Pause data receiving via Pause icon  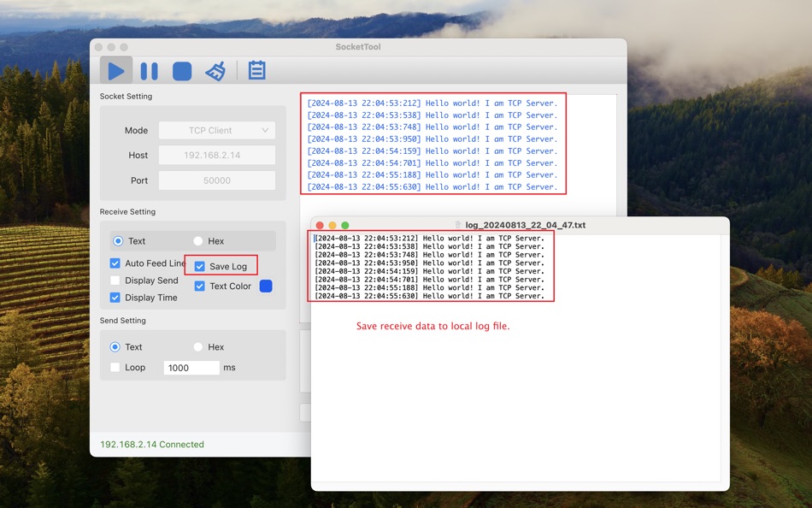click(x=149, y=70)
